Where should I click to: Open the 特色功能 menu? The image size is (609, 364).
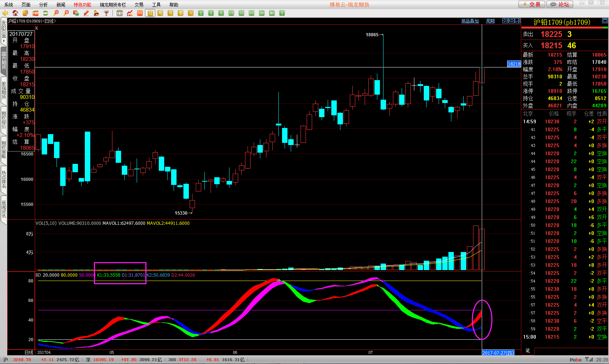point(82,5)
